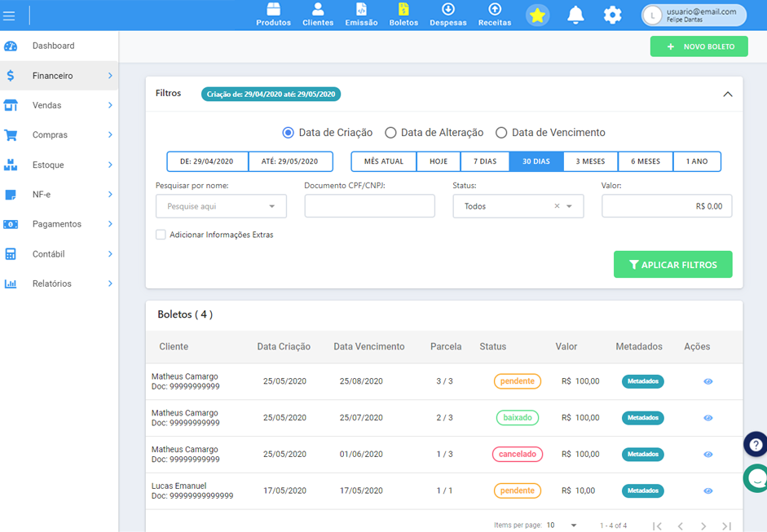Viewport: 767px width, 532px height.
Task: Select the 3 MESES period tab
Action: [x=590, y=161]
